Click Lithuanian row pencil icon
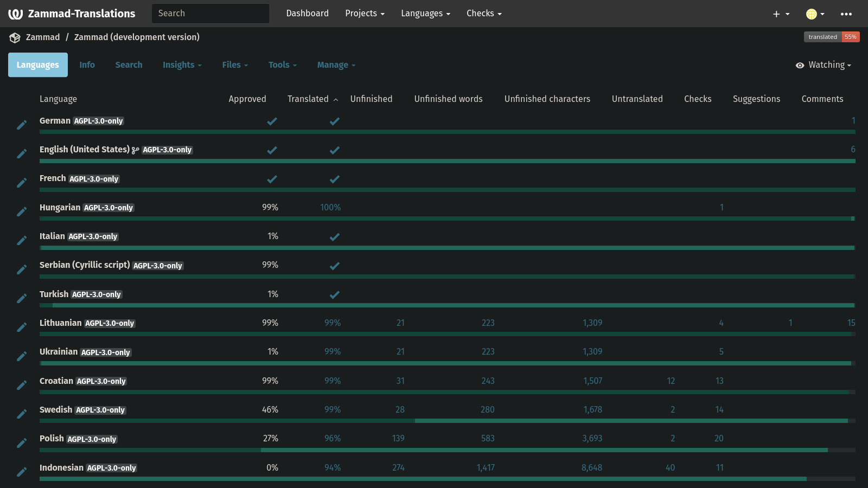868x488 pixels. tap(22, 327)
